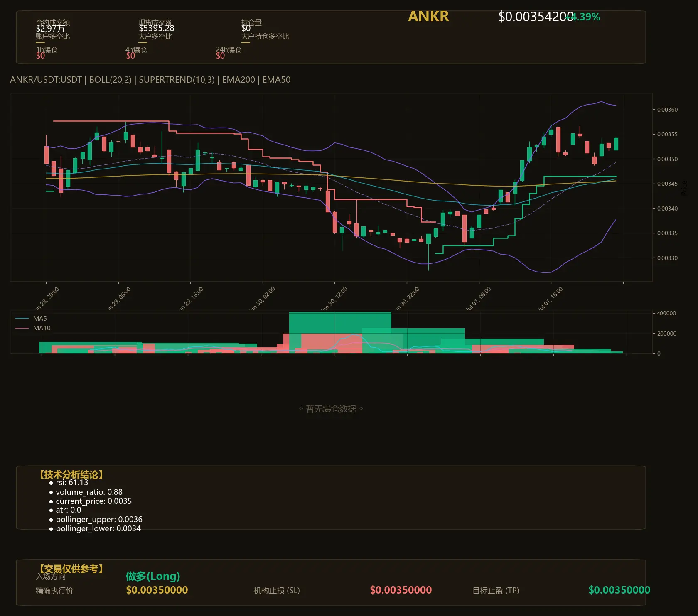Viewport: 698px width, 616px height.
Task: Click the 合约成交额 $2.97万 value
Action: pyautogui.click(x=50, y=29)
